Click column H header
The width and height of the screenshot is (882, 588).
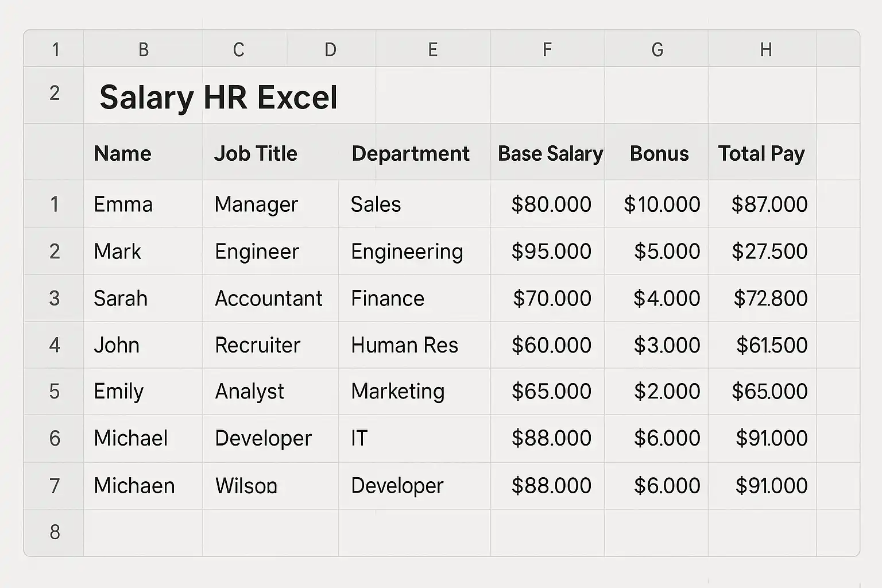point(765,50)
